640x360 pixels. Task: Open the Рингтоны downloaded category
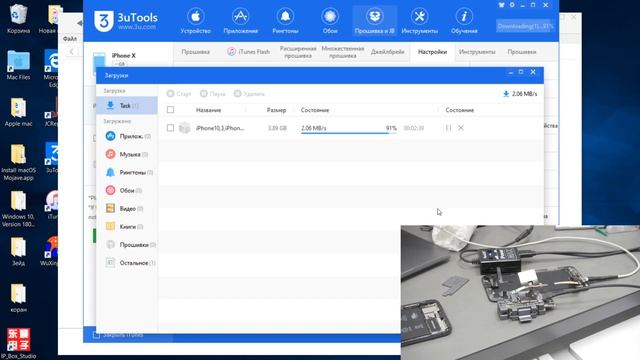[x=129, y=172]
